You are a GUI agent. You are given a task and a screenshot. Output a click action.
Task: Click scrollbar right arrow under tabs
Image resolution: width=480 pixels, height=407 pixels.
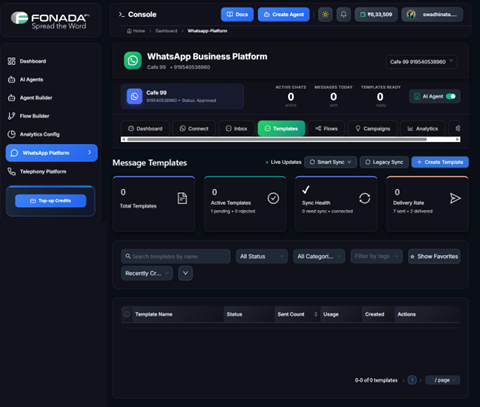coord(457,139)
